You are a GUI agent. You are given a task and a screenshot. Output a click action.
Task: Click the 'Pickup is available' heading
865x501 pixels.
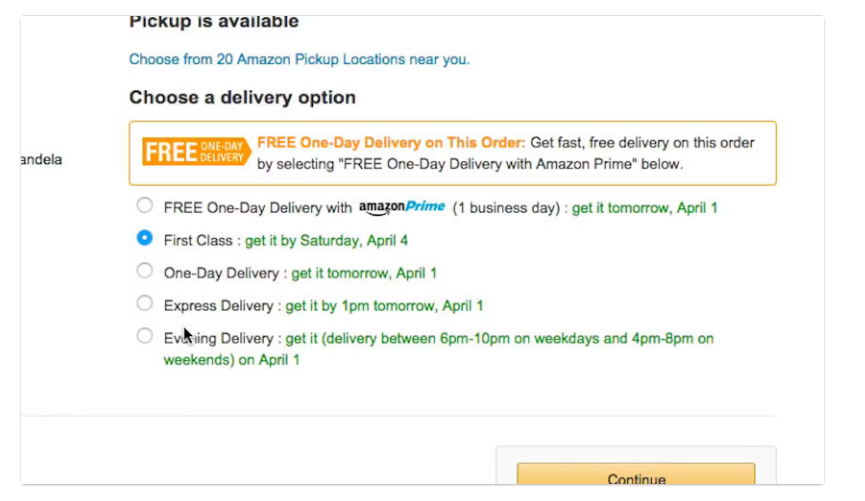214,22
